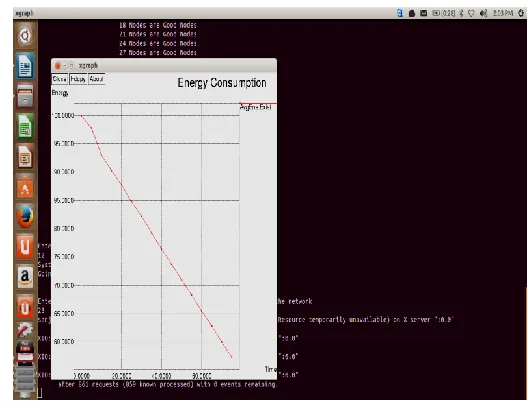Open Ubuntu Software Center
This screenshot has width=528, height=406.
tap(25, 187)
